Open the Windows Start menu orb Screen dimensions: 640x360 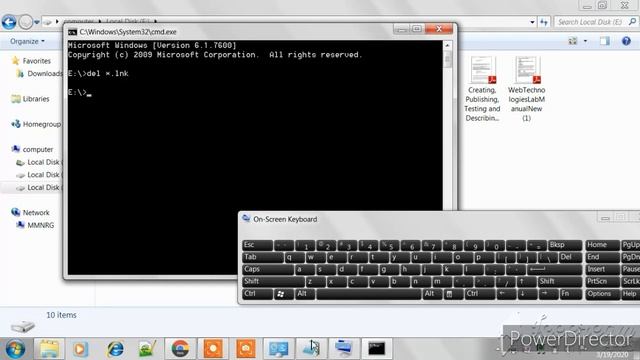(15, 349)
